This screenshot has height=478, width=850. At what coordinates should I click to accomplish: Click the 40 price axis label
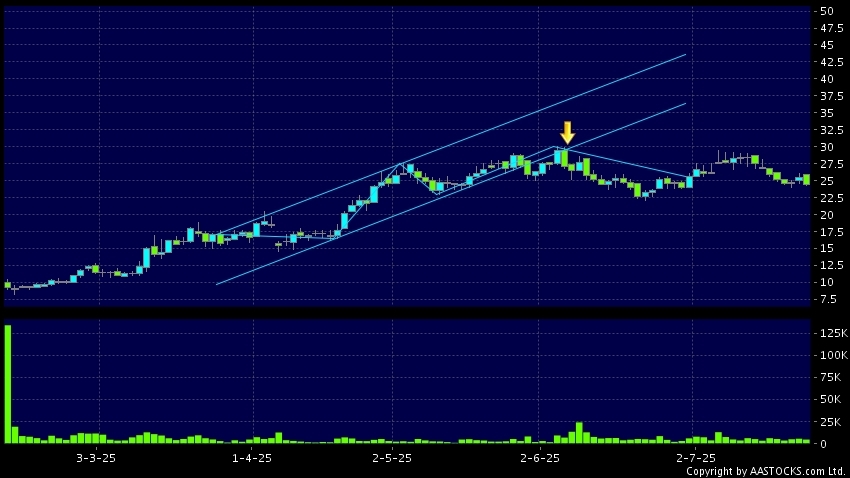click(x=827, y=79)
